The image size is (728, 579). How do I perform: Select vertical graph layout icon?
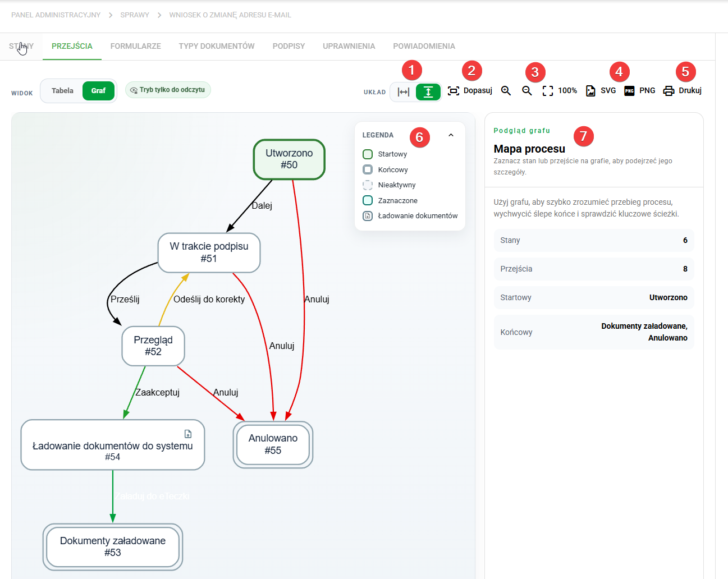[x=428, y=92]
